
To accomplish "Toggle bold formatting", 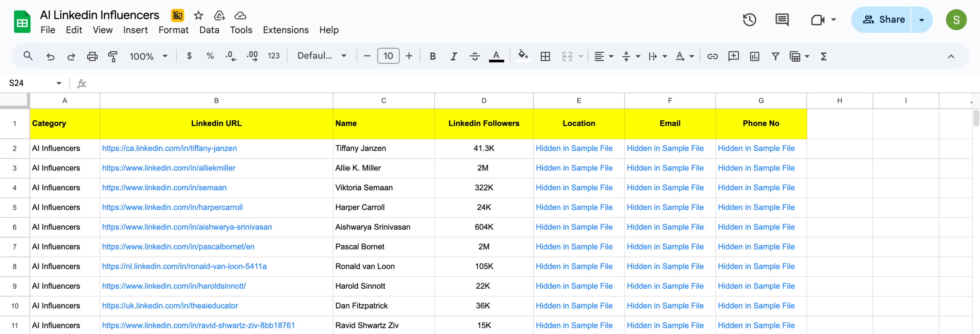I will pyautogui.click(x=432, y=56).
